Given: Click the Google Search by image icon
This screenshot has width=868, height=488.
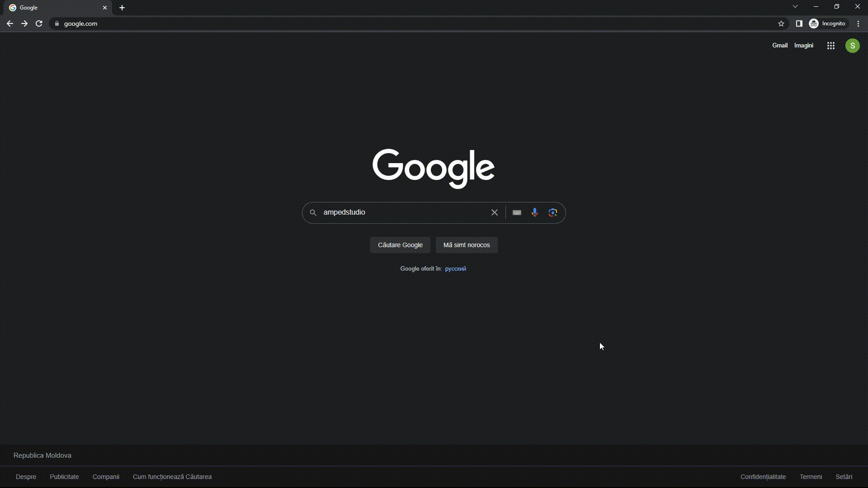Looking at the screenshot, I should point(552,212).
